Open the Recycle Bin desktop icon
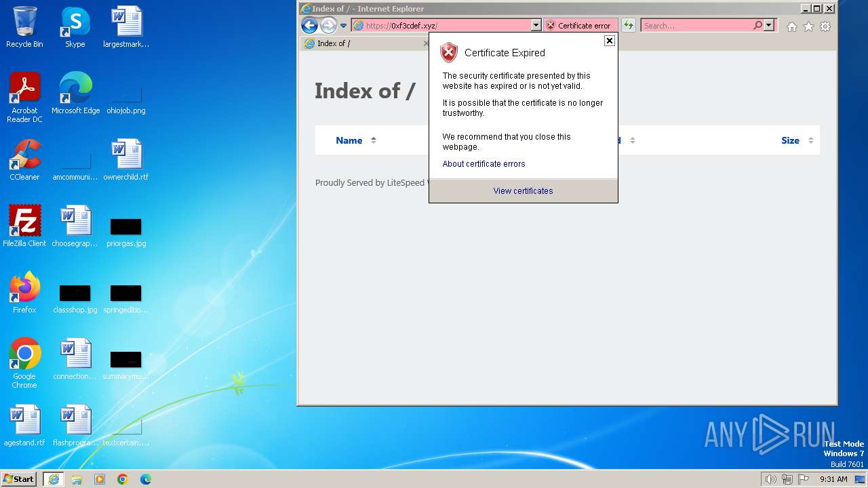 tap(24, 27)
